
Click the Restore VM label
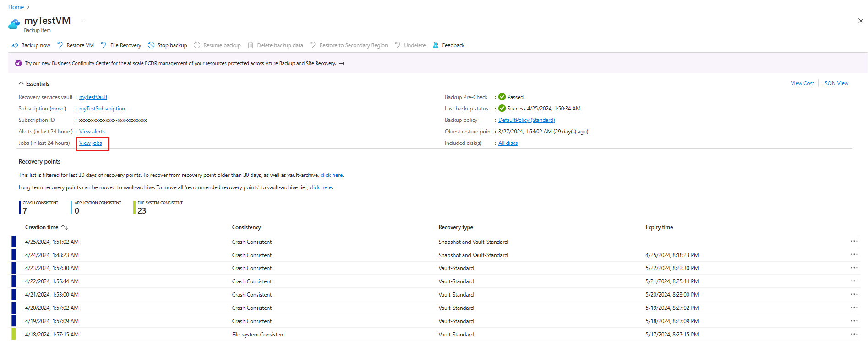coord(80,45)
